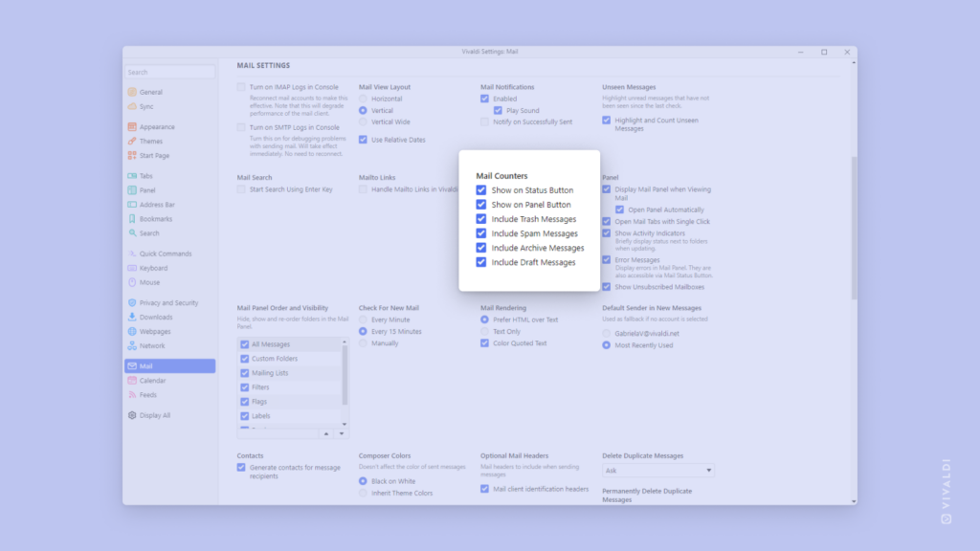
Task: Select the Panel settings icon
Action: point(132,190)
